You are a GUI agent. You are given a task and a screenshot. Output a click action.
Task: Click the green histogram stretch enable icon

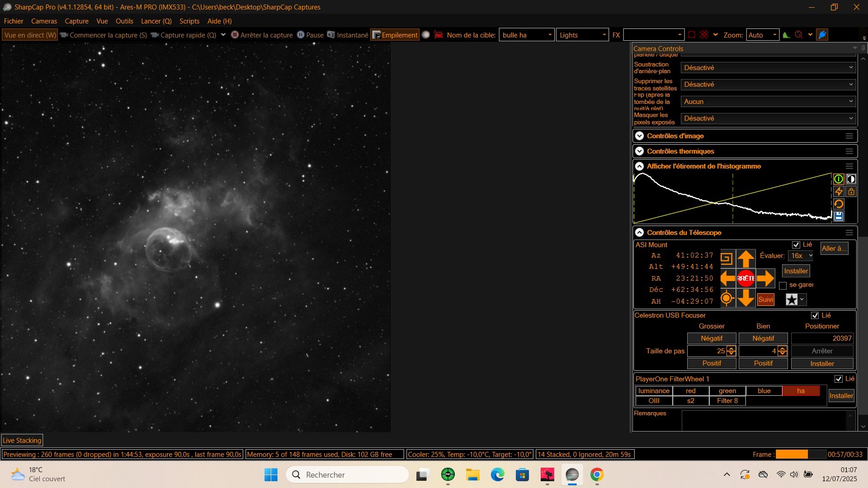[x=839, y=179]
